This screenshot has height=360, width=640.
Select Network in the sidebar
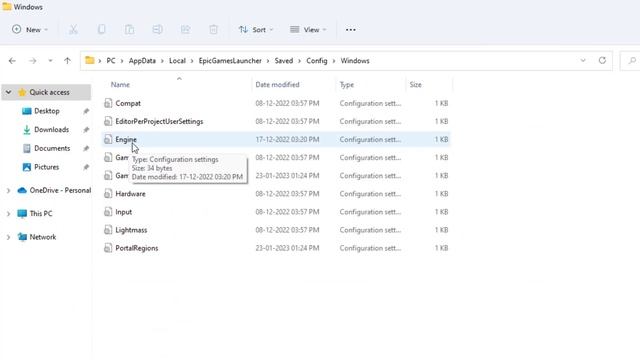(42, 237)
